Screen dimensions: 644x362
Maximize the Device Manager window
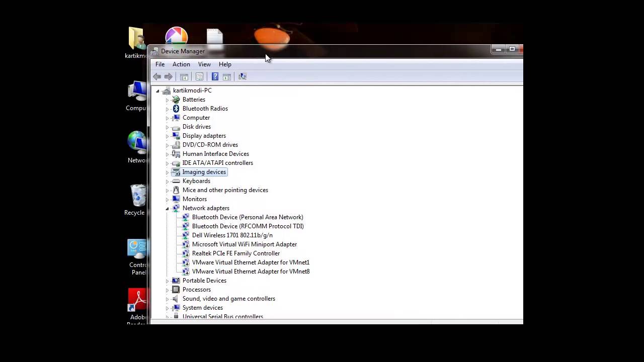click(512, 49)
